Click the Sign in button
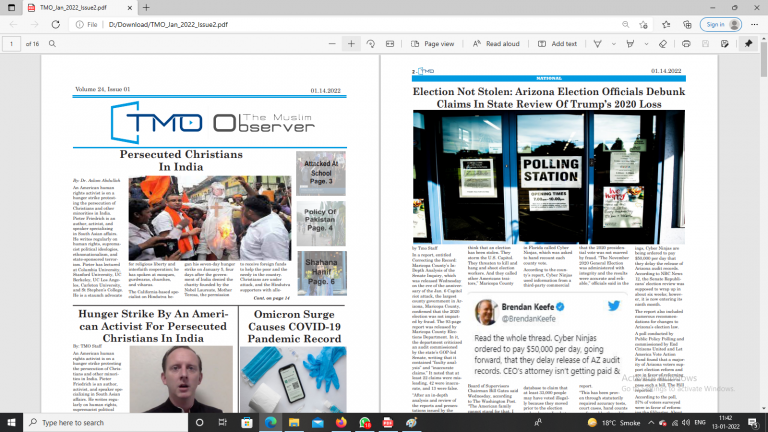The width and height of the screenshot is (768, 432). pyautogui.click(x=720, y=24)
